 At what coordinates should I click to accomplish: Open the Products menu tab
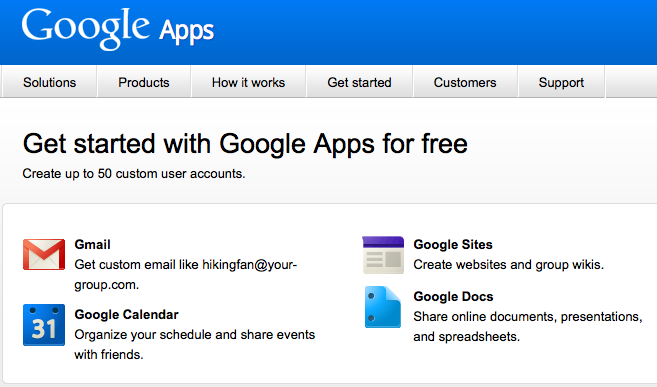coord(144,82)
